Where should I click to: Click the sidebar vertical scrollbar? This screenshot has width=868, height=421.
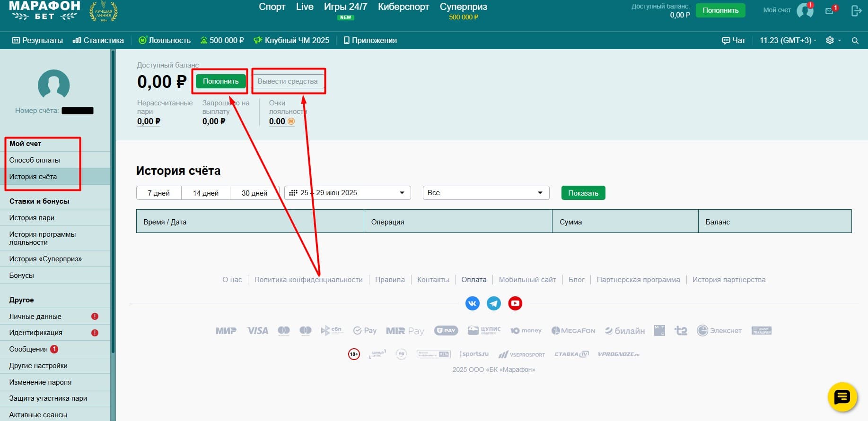pos(113,202)
